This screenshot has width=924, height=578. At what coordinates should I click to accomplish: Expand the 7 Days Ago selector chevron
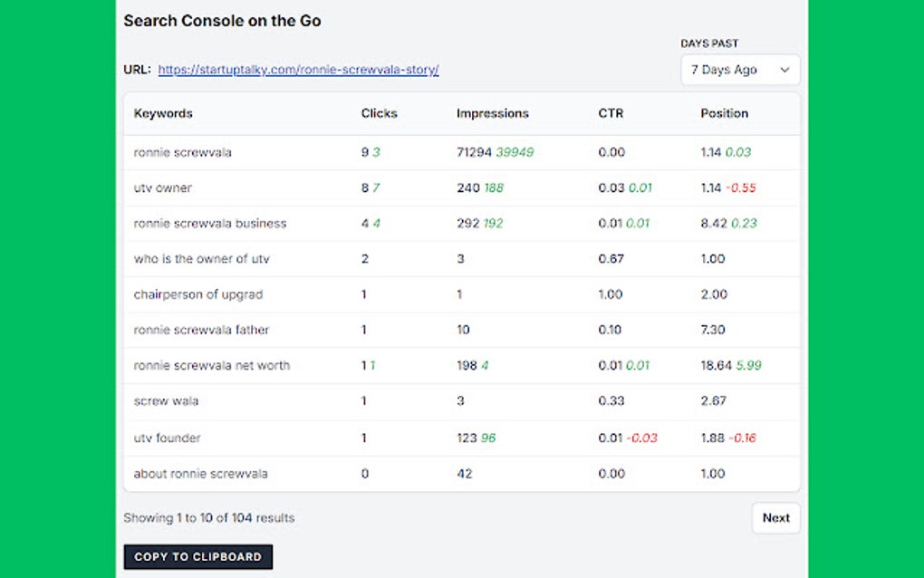point(787,69)
